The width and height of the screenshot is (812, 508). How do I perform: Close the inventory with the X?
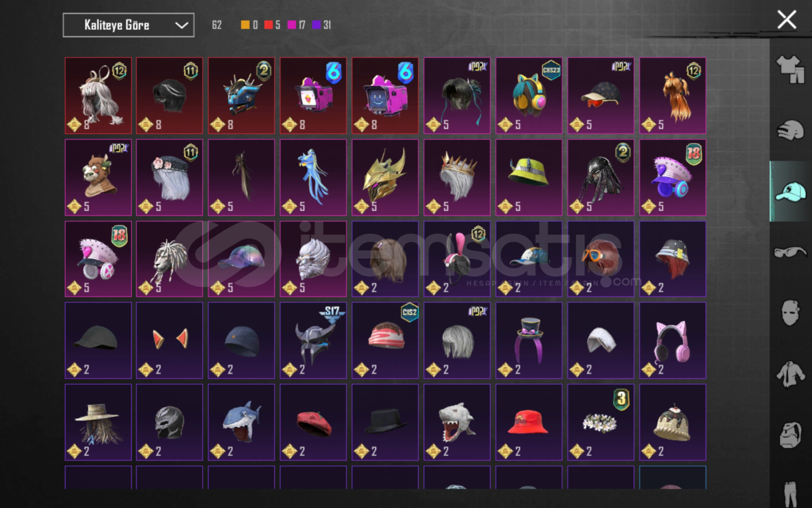pos(786,20)
